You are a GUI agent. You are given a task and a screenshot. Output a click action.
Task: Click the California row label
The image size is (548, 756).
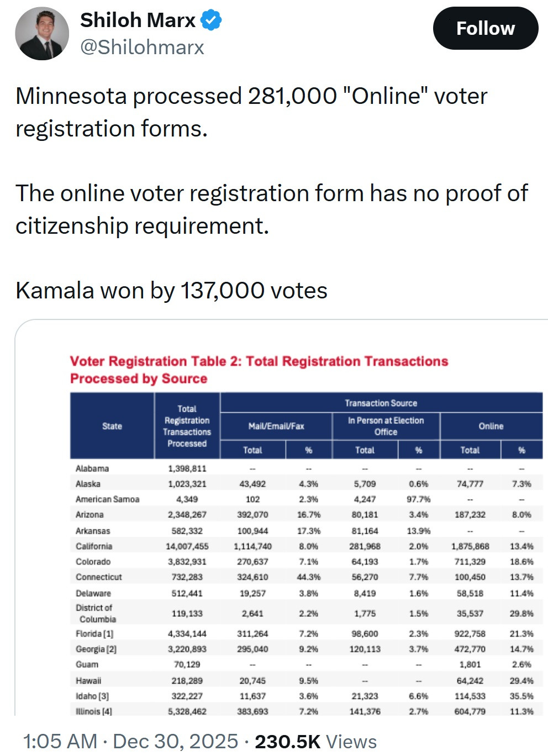94,546
